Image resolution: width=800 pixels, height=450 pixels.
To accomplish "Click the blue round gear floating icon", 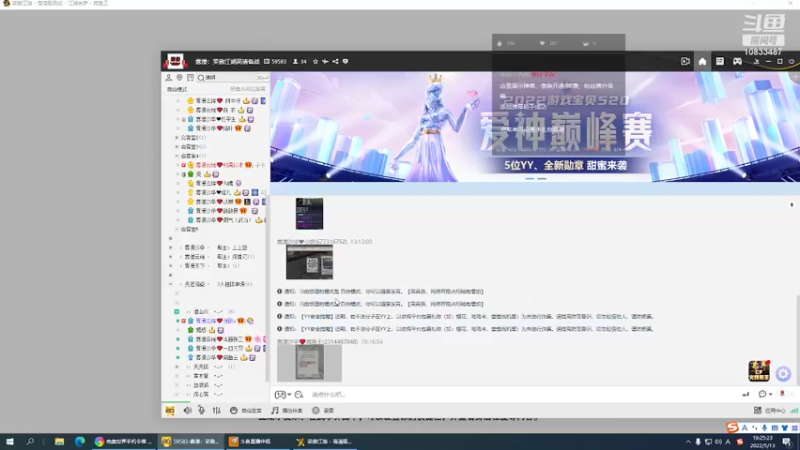I will click(x=783, y=374).
